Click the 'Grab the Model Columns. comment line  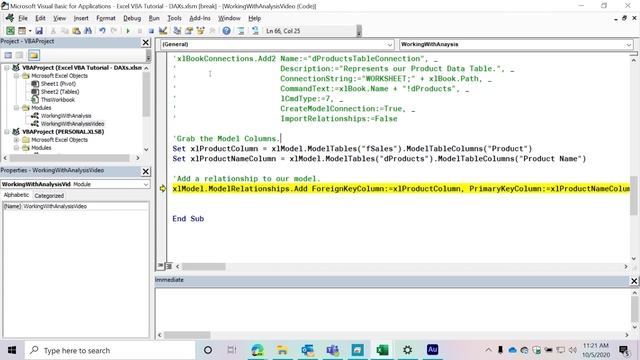[226, 139]
